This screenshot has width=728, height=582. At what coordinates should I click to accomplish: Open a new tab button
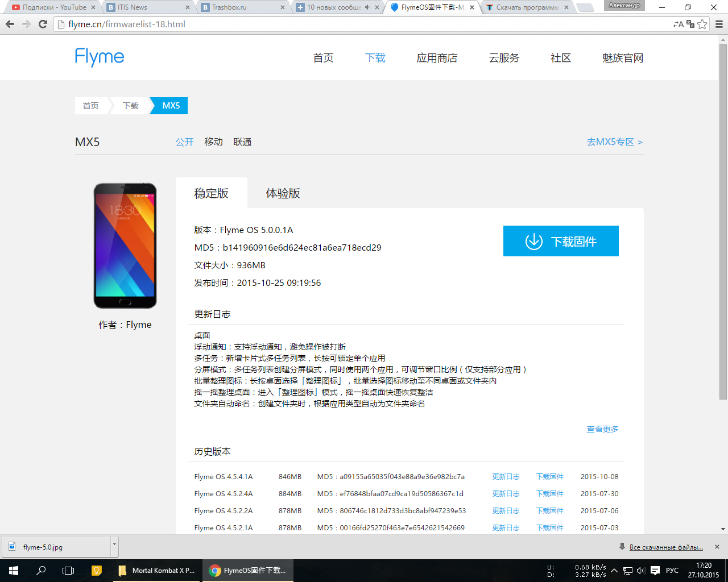click(585, 7)
